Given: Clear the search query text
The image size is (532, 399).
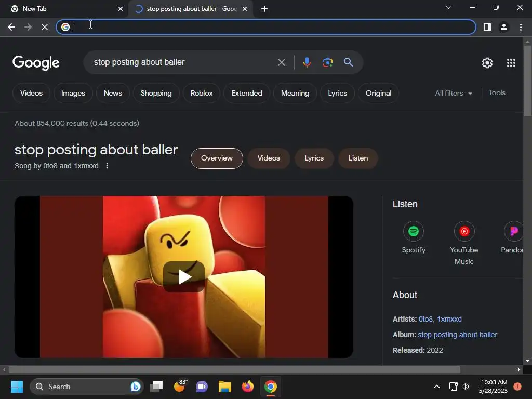Looking at the screenshot, I should click(282, 62).
